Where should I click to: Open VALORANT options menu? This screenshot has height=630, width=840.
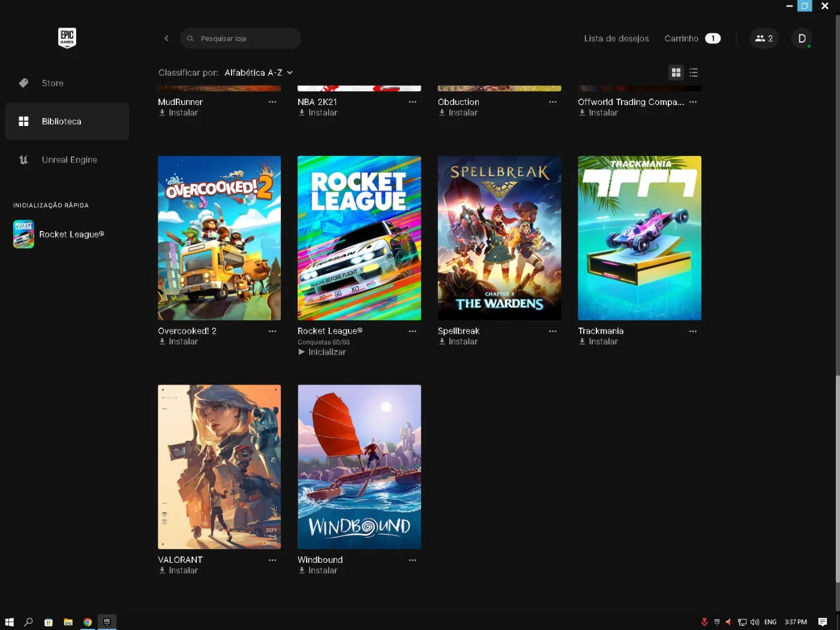pos(272,560)
